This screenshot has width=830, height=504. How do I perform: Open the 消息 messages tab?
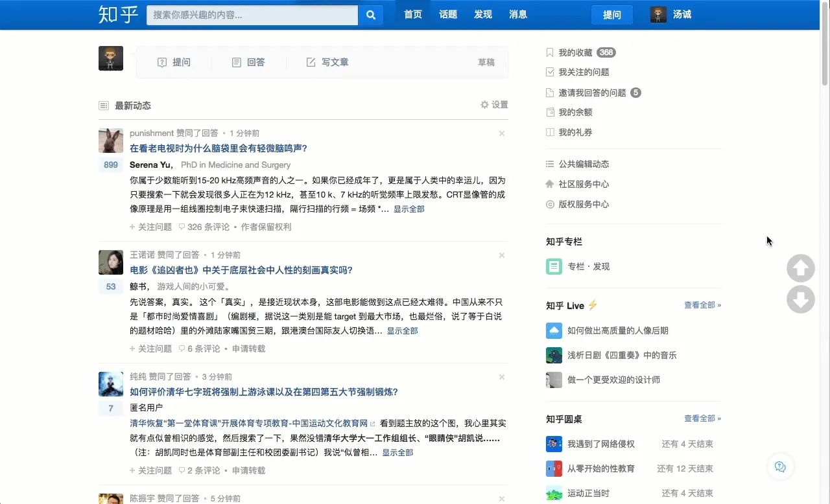[x=517, y=15]
